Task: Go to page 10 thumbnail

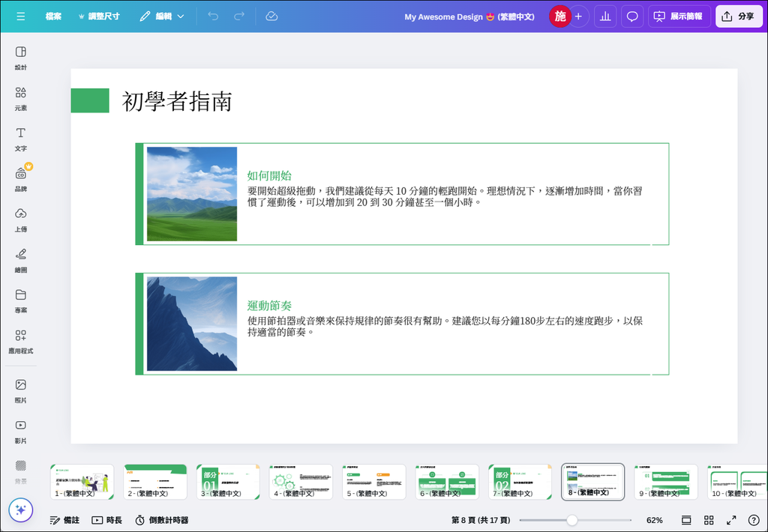Action: pyautogui.click(x=738, y=482)
